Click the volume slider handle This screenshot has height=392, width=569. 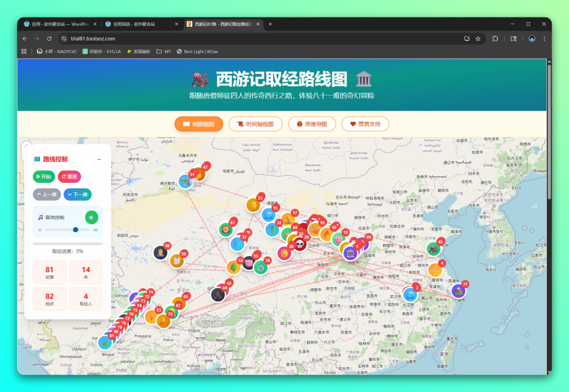click(75, 230)
